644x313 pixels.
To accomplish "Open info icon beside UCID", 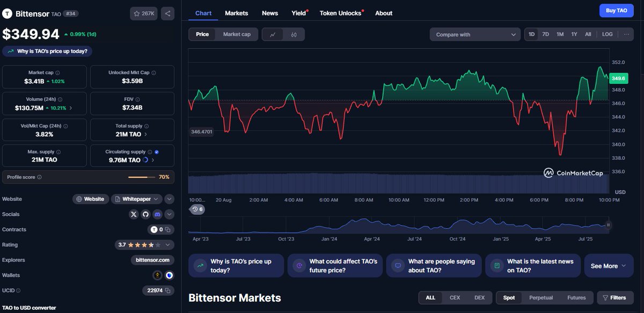I will tap(18, 290).
